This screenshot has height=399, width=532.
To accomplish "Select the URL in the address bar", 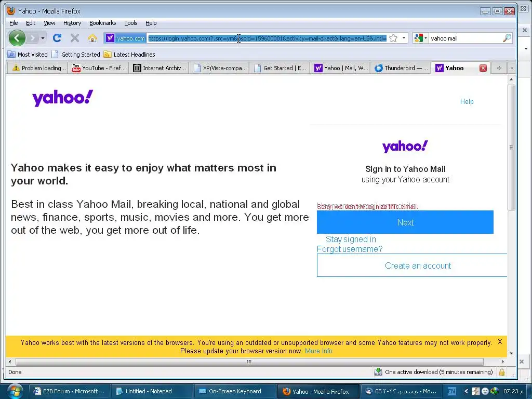I will 268,38.
